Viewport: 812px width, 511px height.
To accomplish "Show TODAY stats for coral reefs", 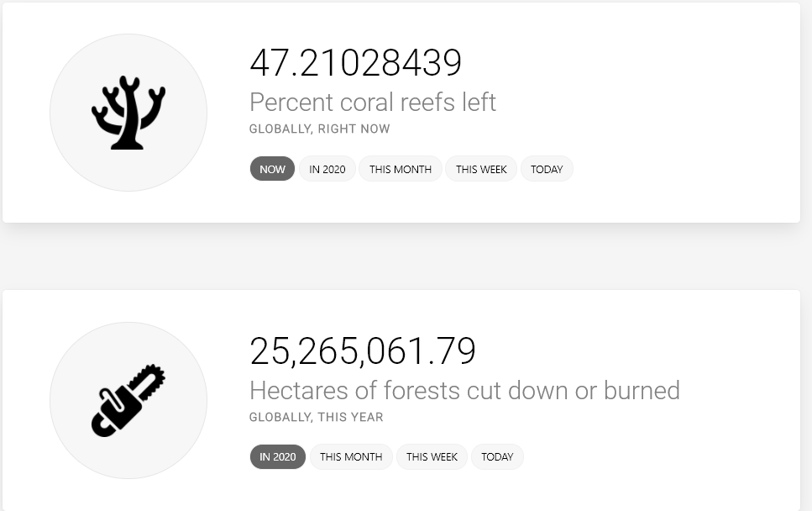I will pos(547,169).
